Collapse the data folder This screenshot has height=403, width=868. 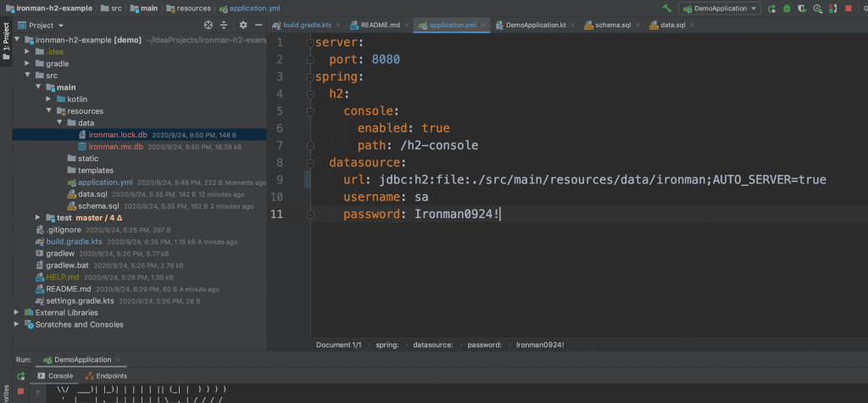59,122
